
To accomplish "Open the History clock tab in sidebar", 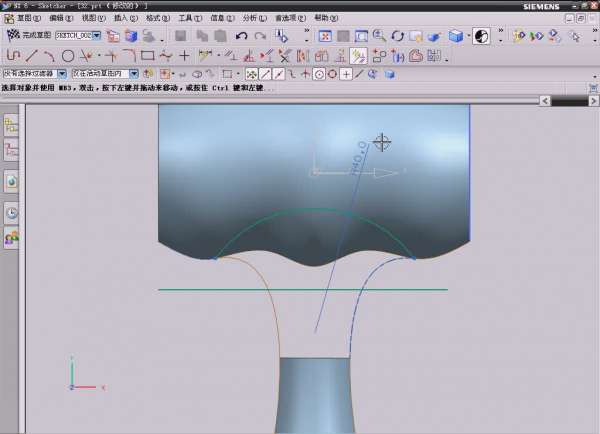I will pyautogui.click(x=12, y=212).
